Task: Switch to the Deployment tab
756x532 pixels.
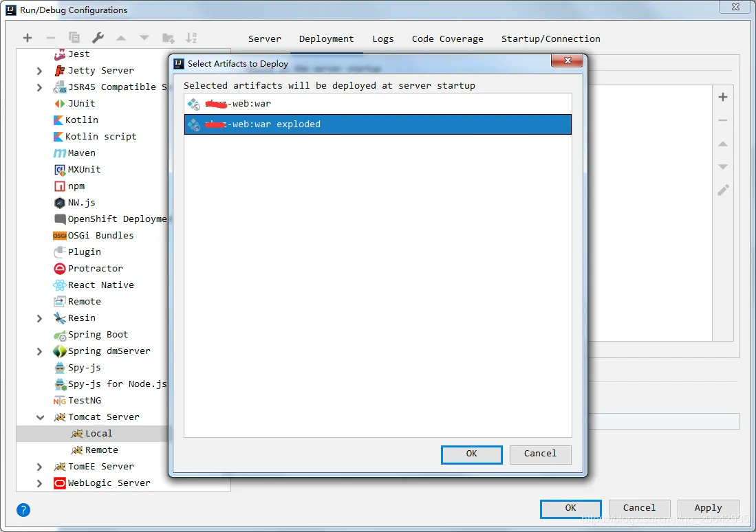Action: (326, 39)
